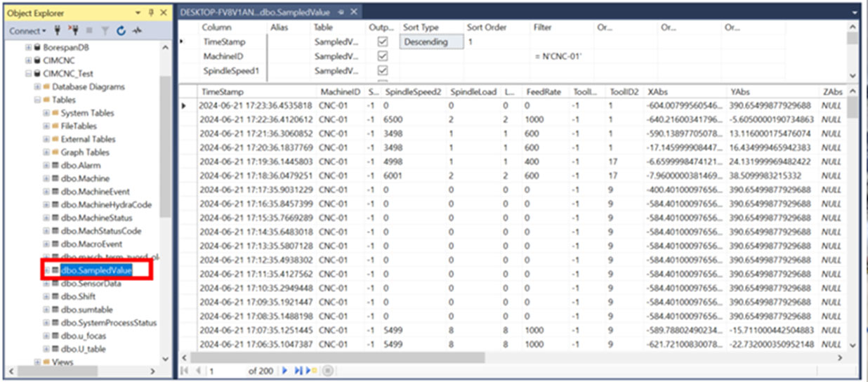Toggle the Output checkbox for MachineID

pyautogui.click(x=383, y=56)
